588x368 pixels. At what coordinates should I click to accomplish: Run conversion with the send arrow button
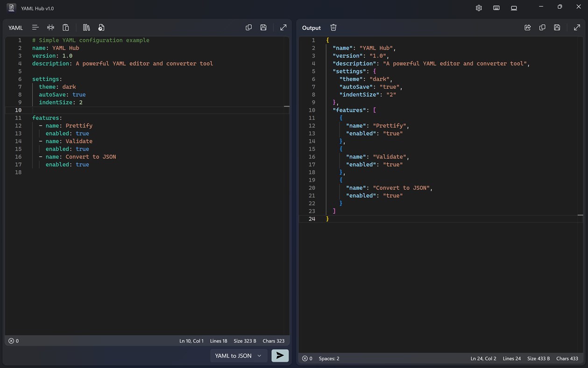[x=280, y=355]
